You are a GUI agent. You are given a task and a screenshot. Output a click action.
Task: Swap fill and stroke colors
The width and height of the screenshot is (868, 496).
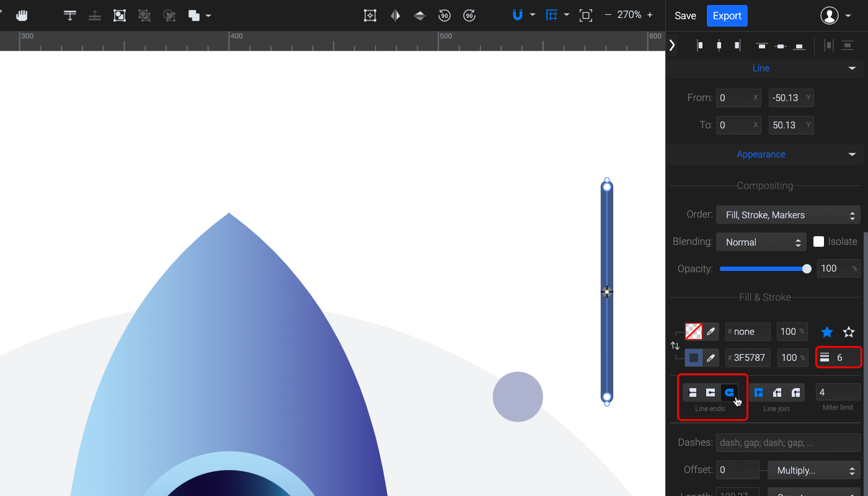coord(675,345)
